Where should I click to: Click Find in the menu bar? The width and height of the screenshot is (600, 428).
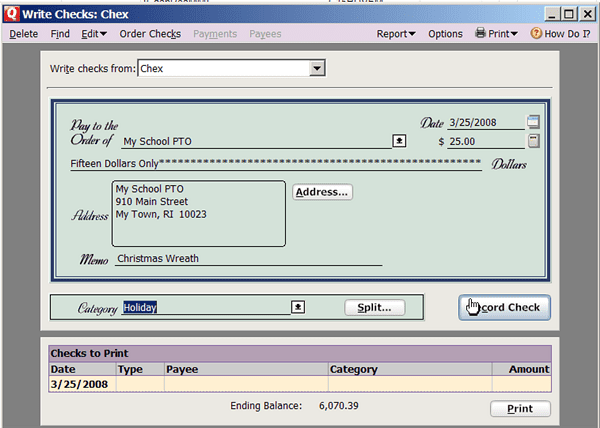coord(60,34)
